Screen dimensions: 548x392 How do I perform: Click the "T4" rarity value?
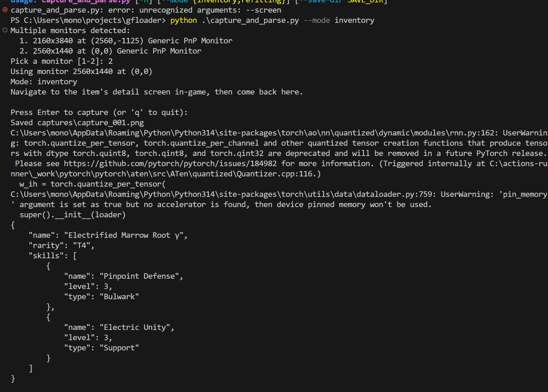(82, 246)
